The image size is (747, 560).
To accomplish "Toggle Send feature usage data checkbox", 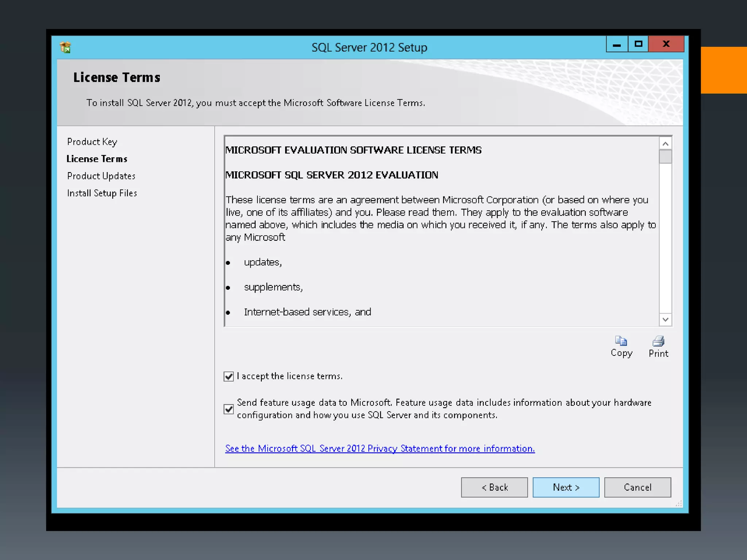I will pyautogui.click(x=229, y=409).
